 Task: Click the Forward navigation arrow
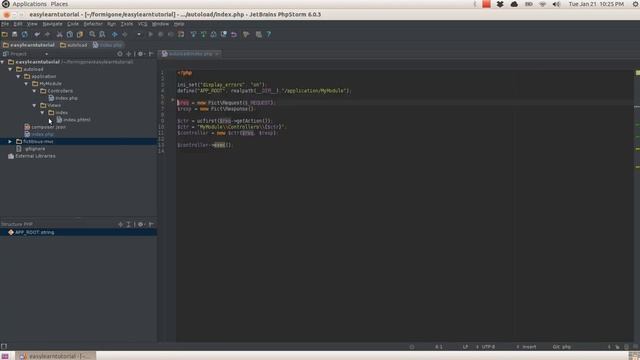pyautogui.click(x=125, y=34)
